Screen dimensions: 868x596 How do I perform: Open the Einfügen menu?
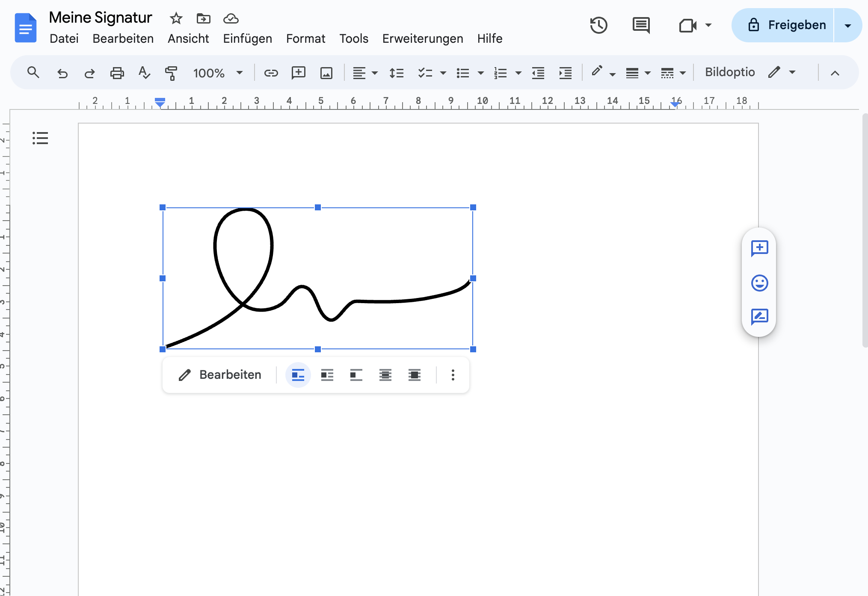point(247,38)
